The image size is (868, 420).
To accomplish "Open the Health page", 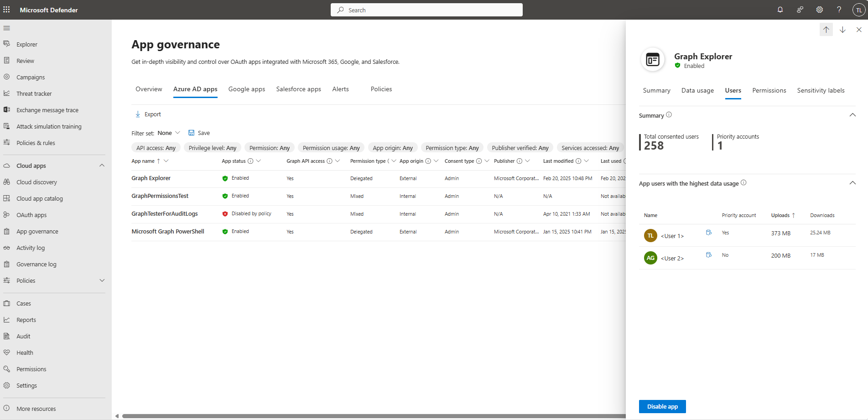I will (x=25, y=353).
